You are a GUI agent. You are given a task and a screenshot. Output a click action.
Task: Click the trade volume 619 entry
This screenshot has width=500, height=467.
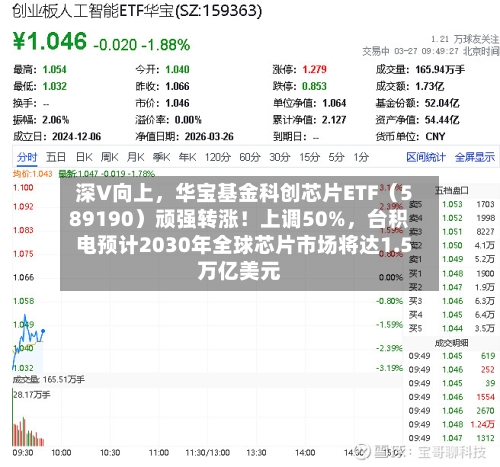[488, 356]
